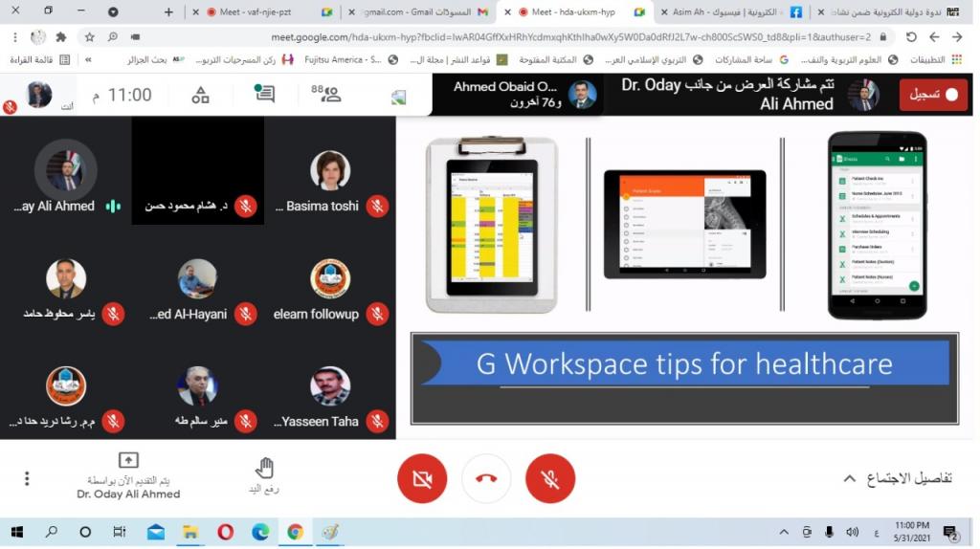
Task: Expand the bookmarks bar overflow chevron
Action: [x=88, y=59]
